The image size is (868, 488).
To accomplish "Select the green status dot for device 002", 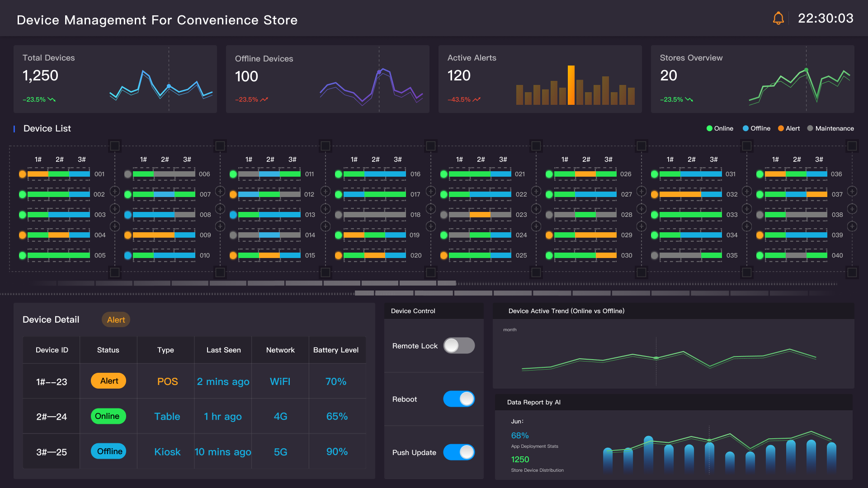I will point(22,194).
